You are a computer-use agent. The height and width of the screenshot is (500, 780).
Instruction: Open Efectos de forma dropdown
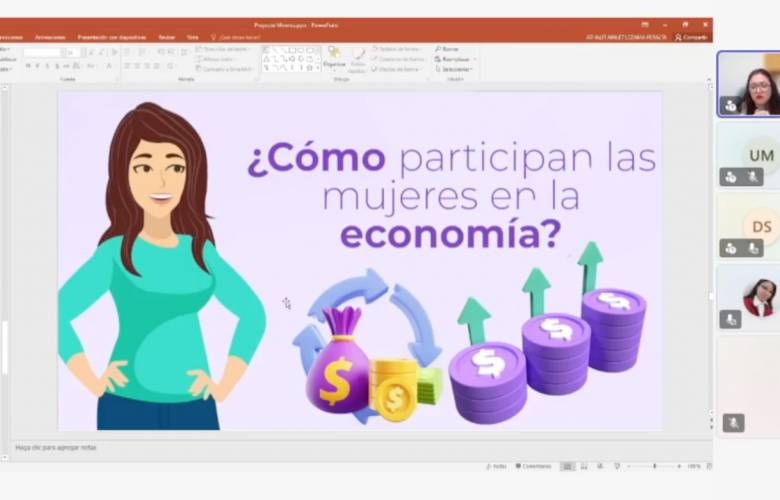[396, 69]
